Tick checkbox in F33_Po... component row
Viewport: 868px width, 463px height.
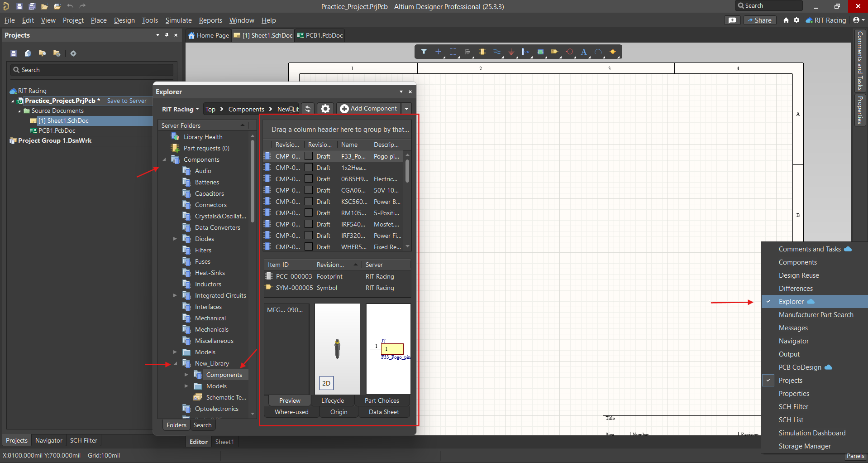point(309,156)
